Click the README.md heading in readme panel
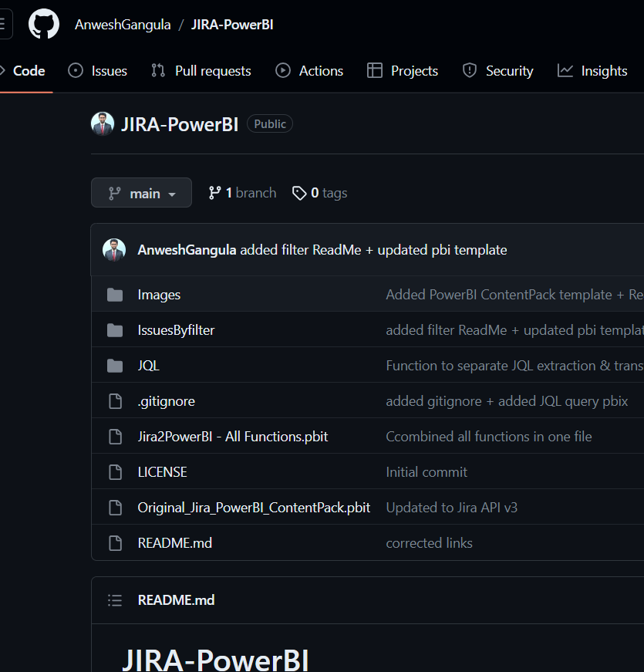The height and width of the screenshot is (672, 644). (176, 600)
